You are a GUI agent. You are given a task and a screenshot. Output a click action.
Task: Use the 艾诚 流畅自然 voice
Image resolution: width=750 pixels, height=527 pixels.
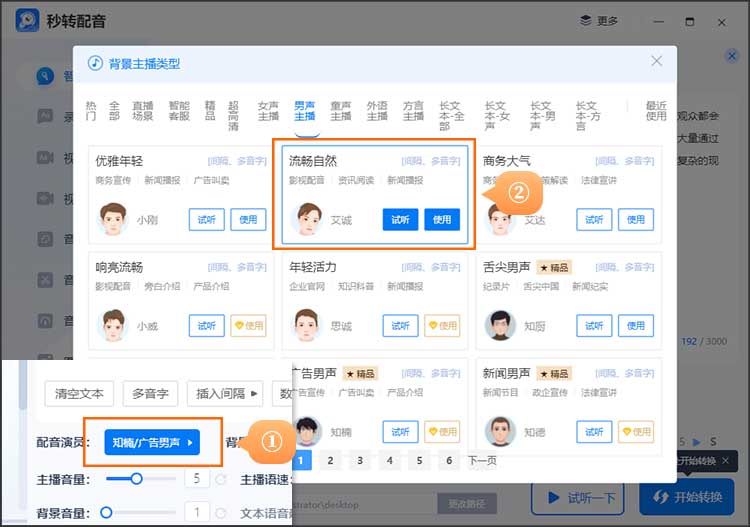pos(442,220)
